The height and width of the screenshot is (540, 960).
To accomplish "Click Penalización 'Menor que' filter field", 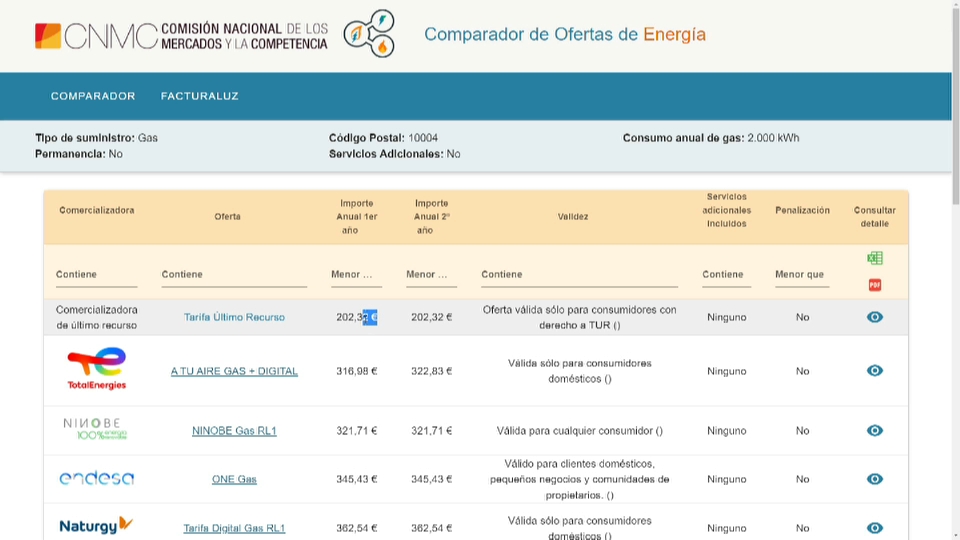I will click(x=802, y=275).
